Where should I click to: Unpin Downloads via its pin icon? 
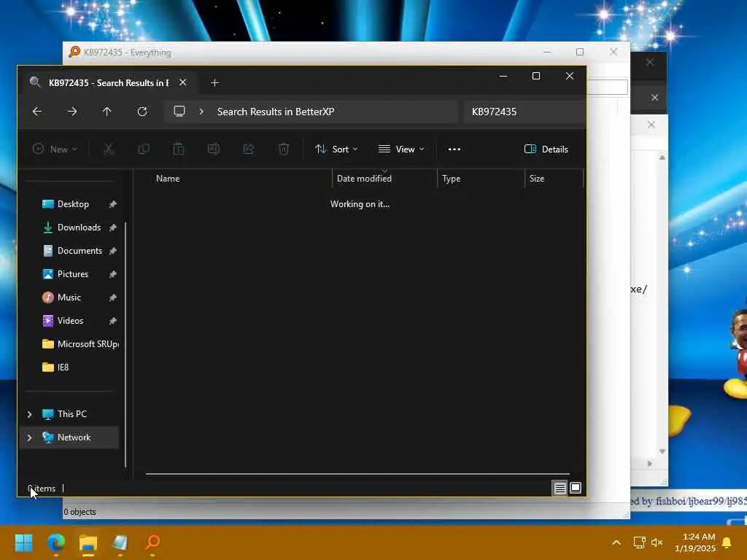[112, 227]
